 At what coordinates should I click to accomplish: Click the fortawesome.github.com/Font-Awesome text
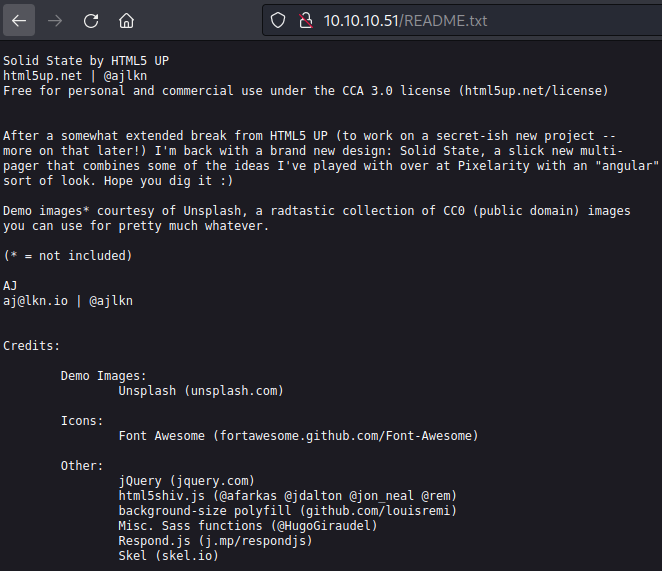pyautogui.click(x=345, y=436)
